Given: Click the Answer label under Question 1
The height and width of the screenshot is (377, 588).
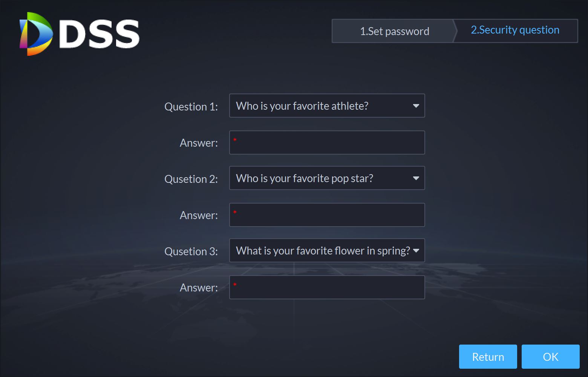Looking at the screenshot, I should coord(199,143).
